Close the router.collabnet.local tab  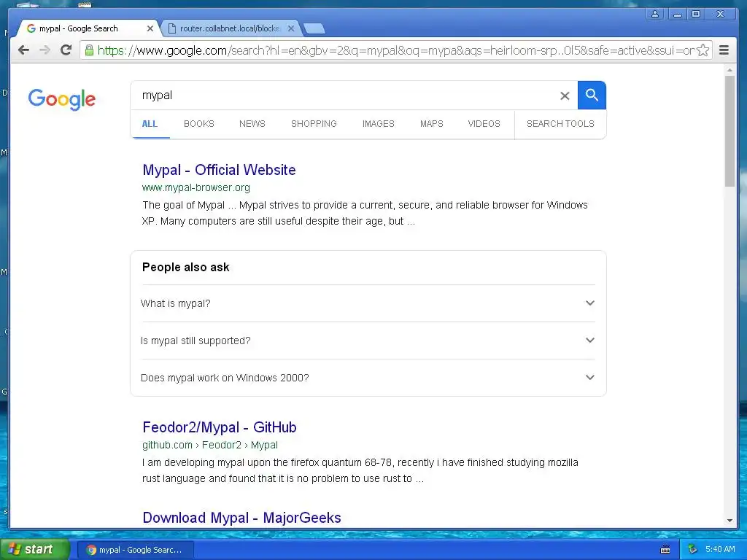point(291,28)
